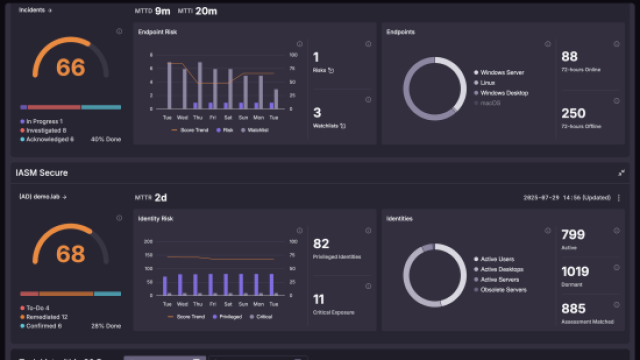Toggle Windows Desktop in Endpoints legend
The width and height of the screenshot is (640, 360).
pos(501,93)
